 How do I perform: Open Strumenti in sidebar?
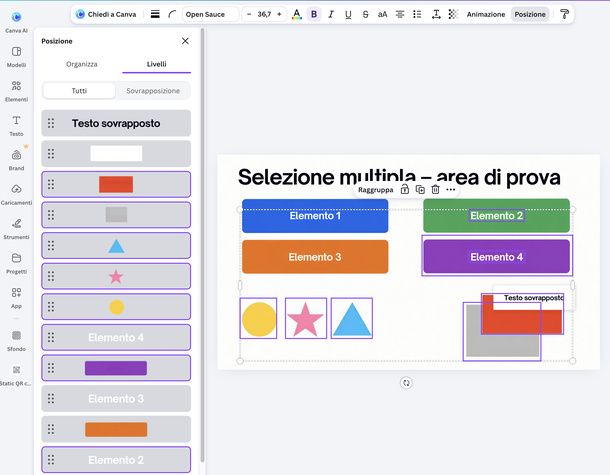[x=16, y=229]
